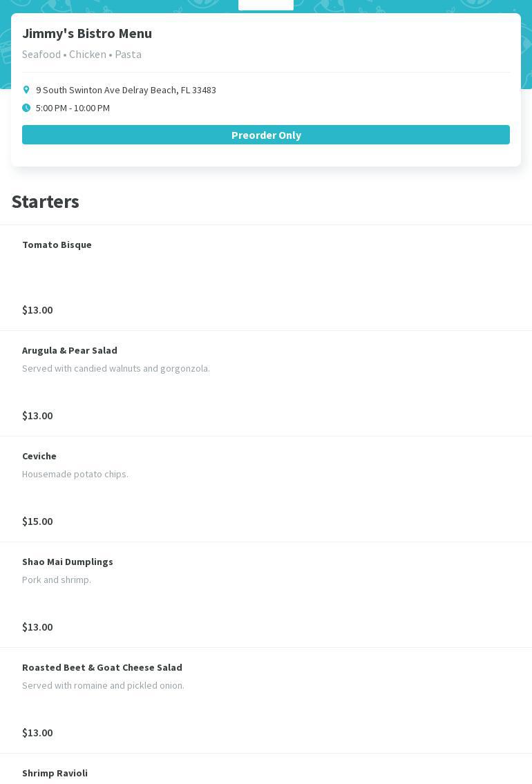Image resolution: width=532 pixels, height=784 pixels.
Task: Choose Arugula & Pear Salad
Action: 70,350
